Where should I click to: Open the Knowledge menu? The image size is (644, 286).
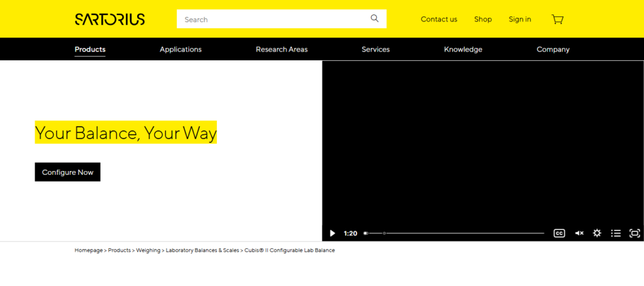[x=464, y=49]
